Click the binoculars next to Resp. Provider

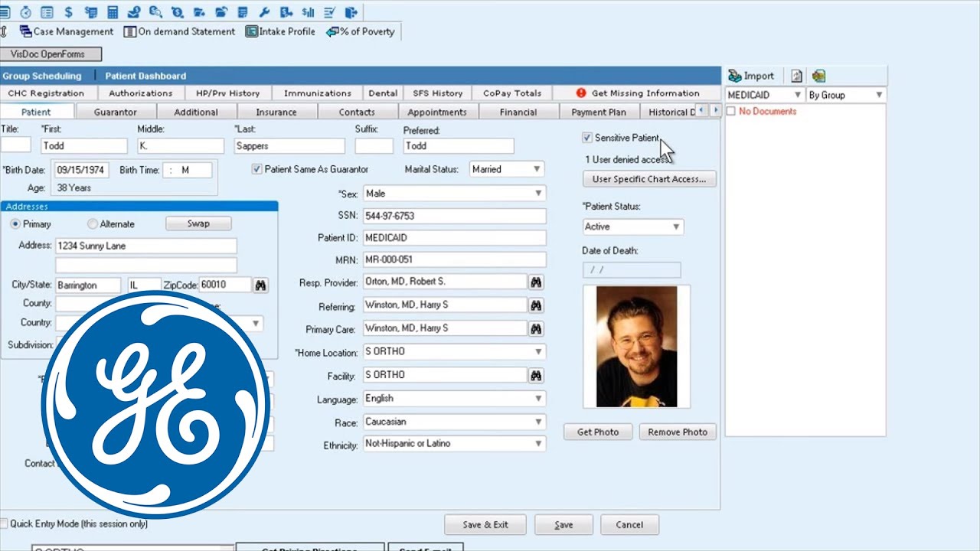(x=536, y=282)
